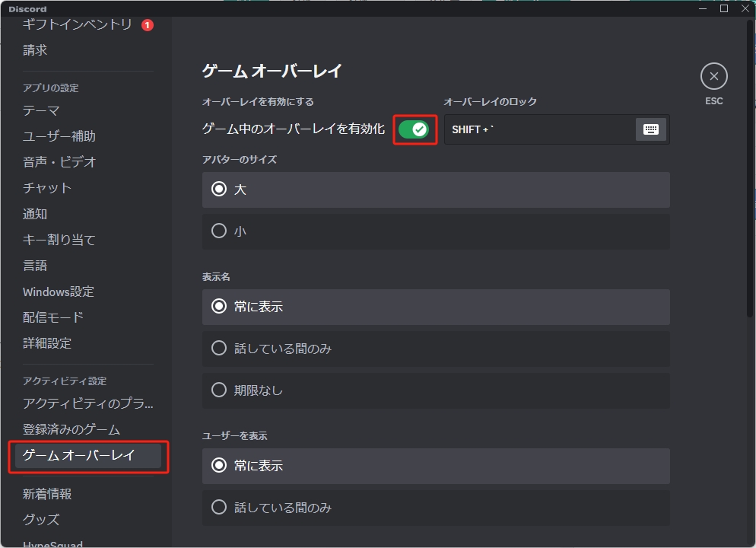756x548 pixels.
Task: Open アクティビティのプラ... settings item
Action: click(x=88, y=403)
